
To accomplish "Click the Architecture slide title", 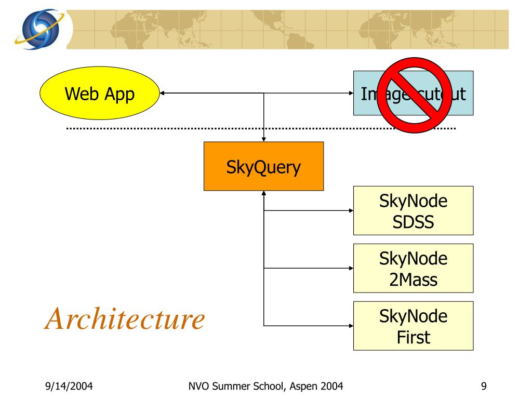I will pos(125,318).
